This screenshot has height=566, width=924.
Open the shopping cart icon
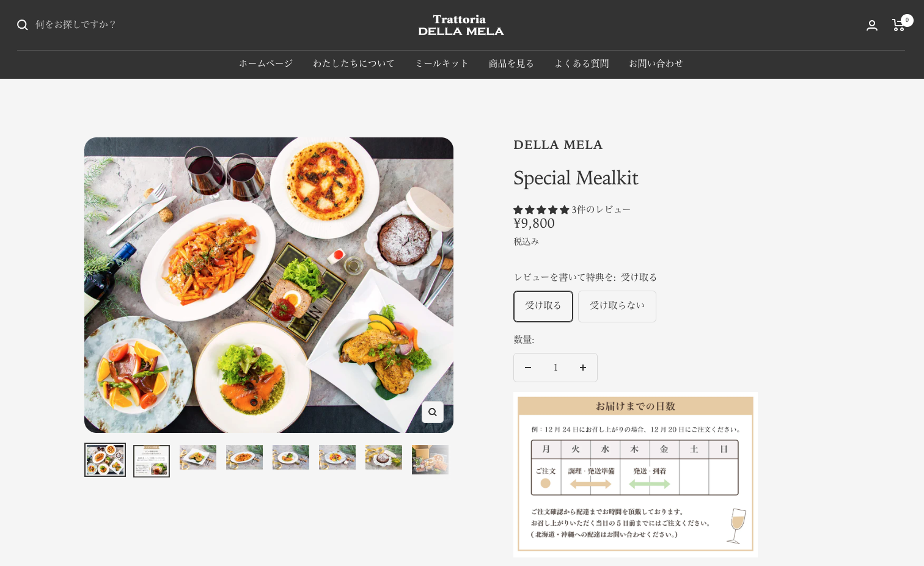coord(899,25)
